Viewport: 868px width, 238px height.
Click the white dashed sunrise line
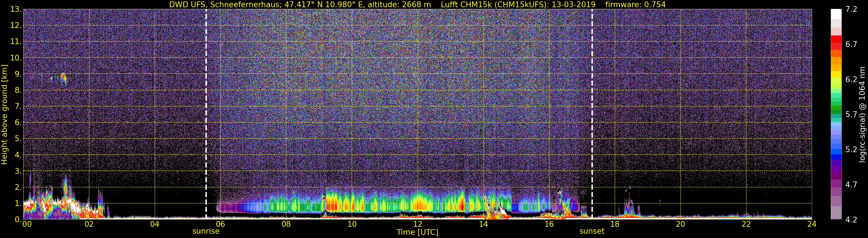[206, 114]
